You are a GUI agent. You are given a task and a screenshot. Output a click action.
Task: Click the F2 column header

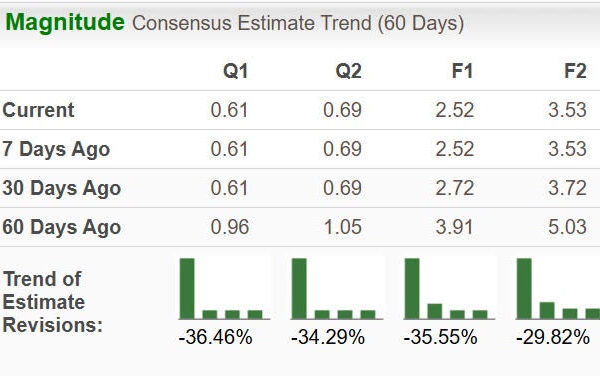(x=575, y=71)
